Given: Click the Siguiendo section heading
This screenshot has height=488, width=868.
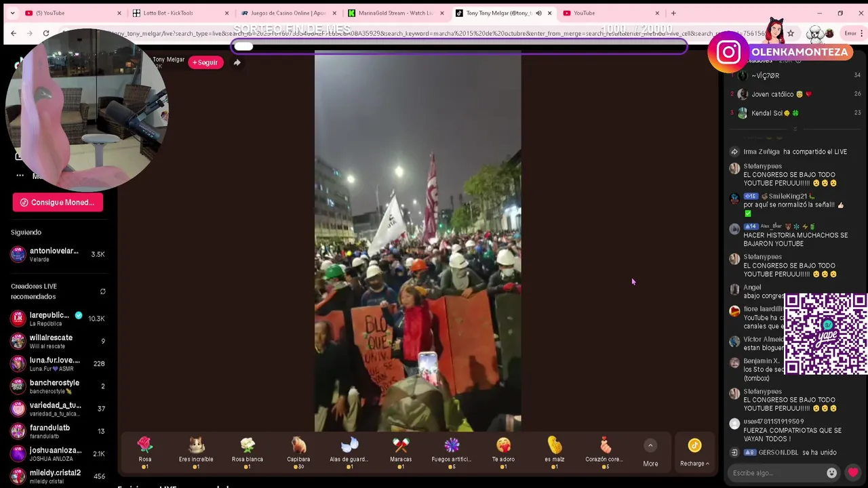Looking at the screenshot, I should tap(26, 232).
